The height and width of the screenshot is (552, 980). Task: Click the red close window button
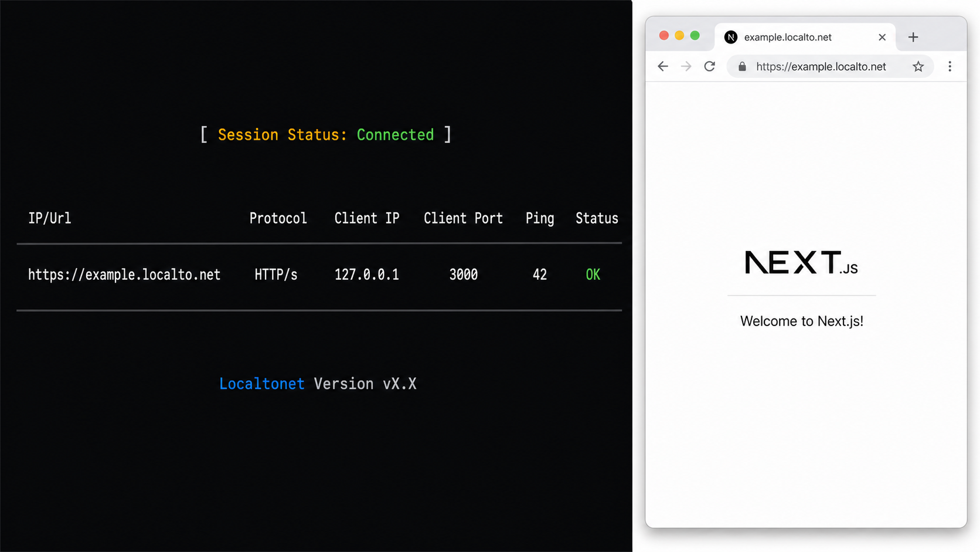(x=664, y=36)
